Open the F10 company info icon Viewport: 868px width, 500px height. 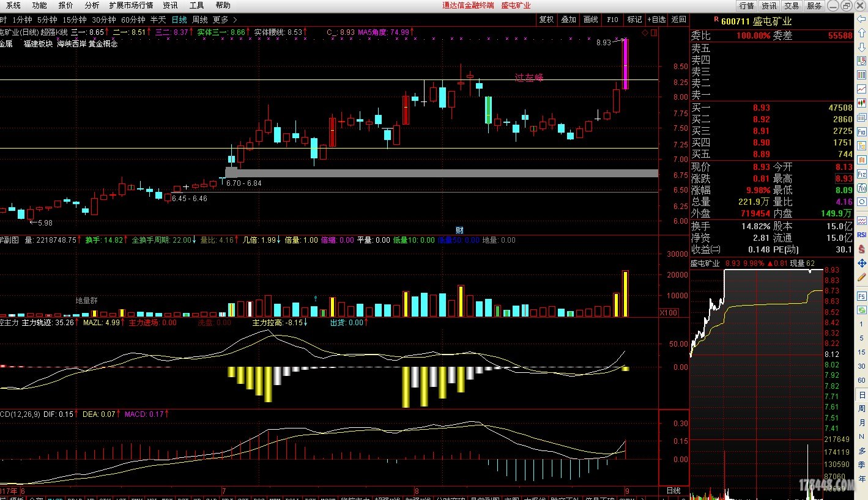click(862, 131)
